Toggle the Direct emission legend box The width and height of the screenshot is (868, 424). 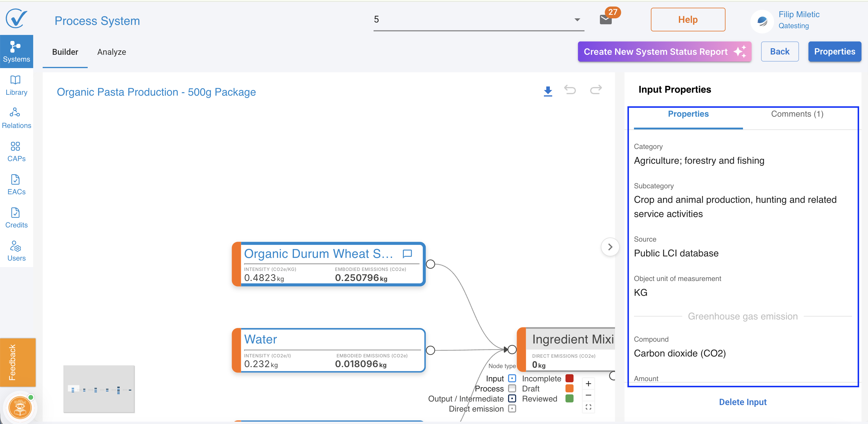(512, 409)
